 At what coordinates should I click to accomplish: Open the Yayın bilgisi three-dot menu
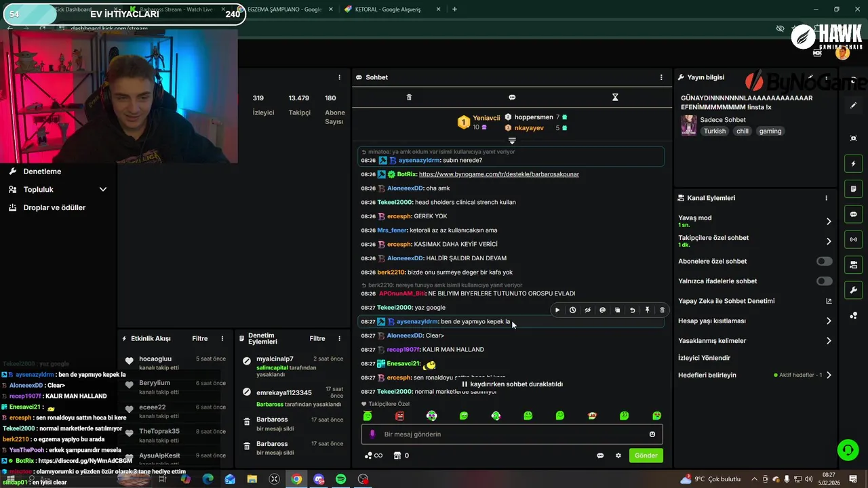coord(827,77)
